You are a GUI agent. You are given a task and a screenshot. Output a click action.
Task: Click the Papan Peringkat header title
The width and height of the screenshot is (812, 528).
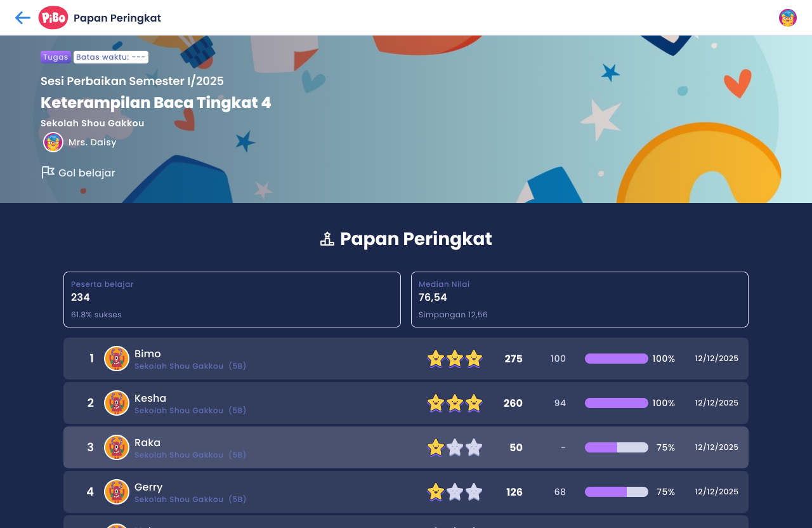coord(117,18)
